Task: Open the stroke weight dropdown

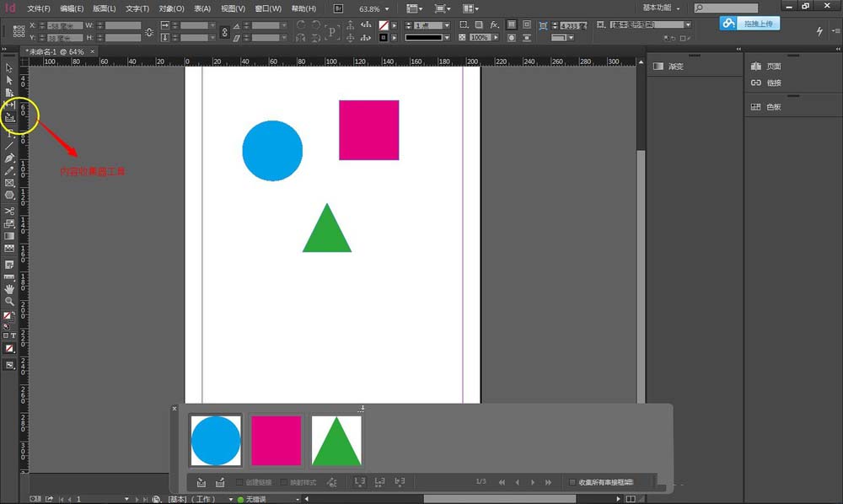Action: [446, 25]
